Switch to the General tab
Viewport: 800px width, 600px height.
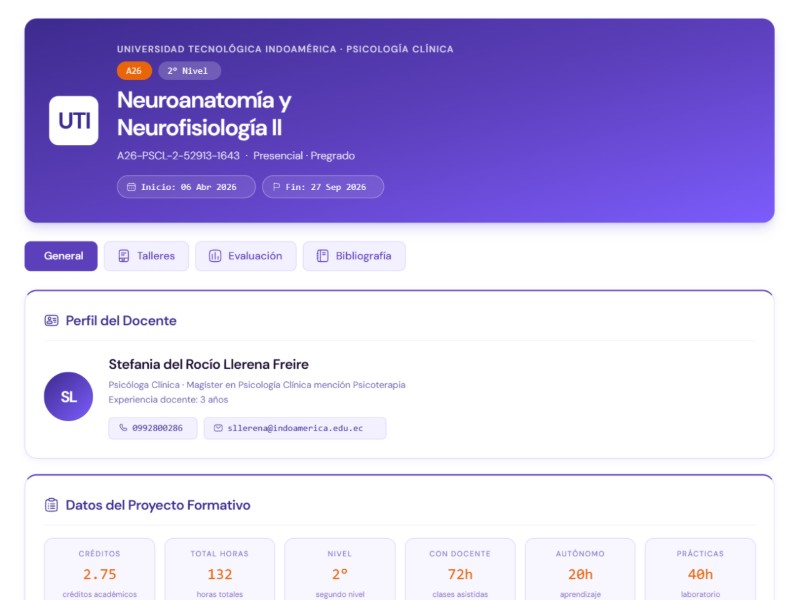(x=61, y=256)
